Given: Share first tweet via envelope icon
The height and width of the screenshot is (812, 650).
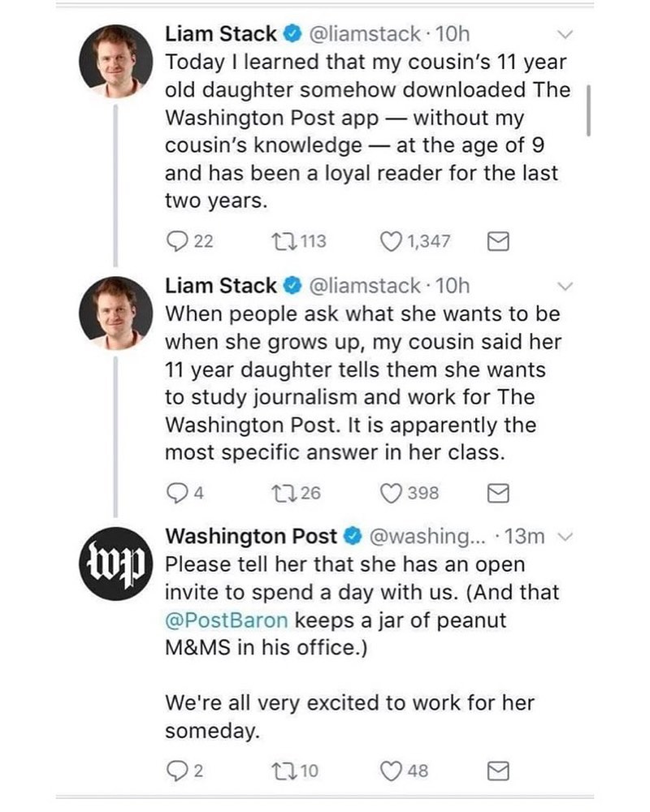Looking at the screenshot, I should point(498,241).
